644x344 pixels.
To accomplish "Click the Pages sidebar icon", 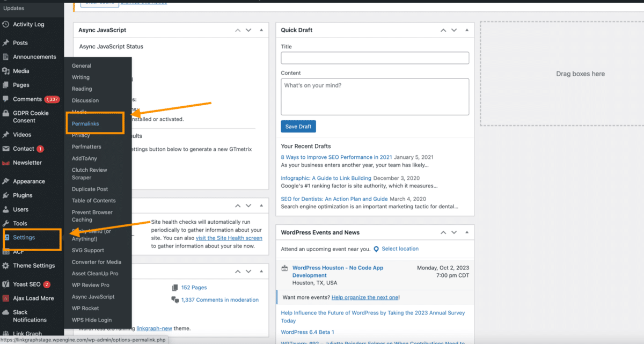I will coord(5,85).
